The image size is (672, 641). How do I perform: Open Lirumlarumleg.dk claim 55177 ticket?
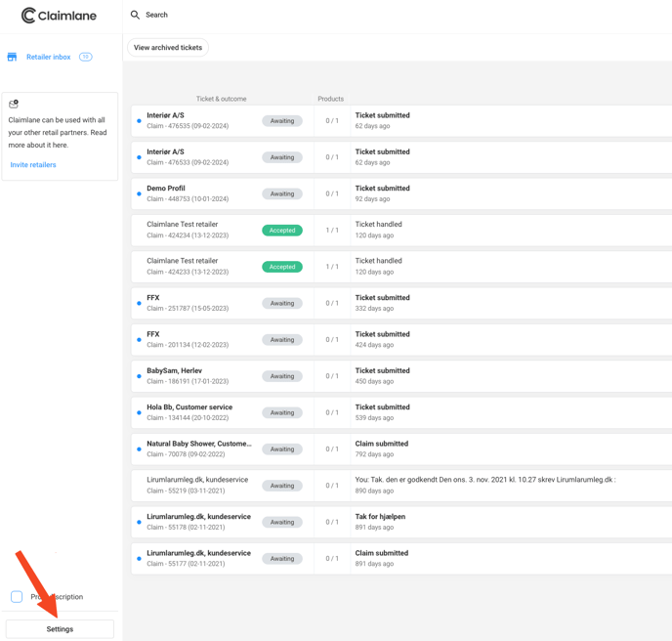pyautogui.click(x=401, y=558)
